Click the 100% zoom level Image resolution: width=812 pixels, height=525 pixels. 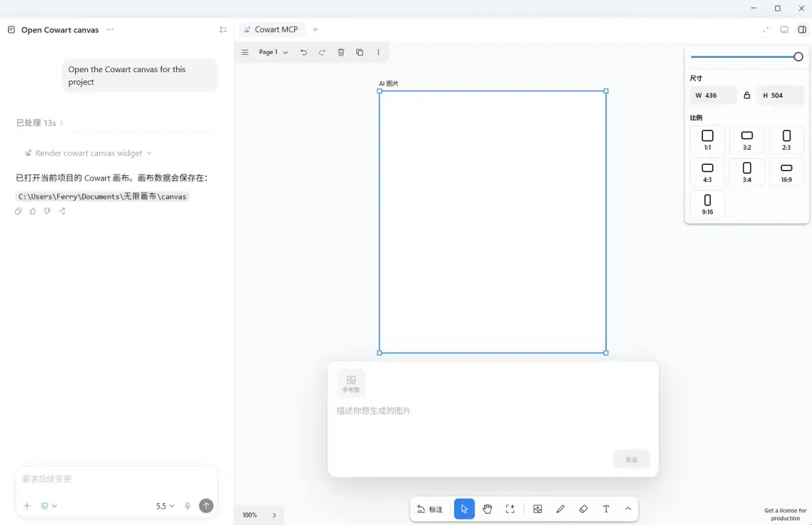pyautogui.click(x=250, y=515)
